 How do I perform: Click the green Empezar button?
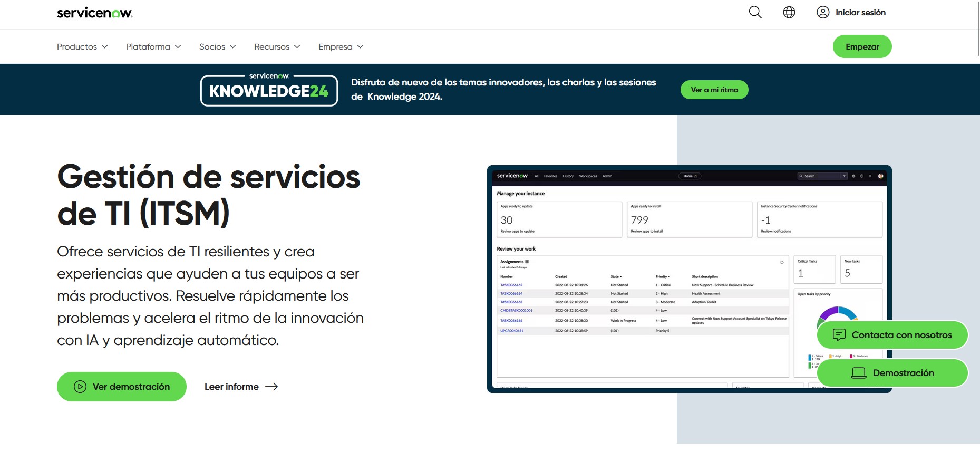(862, 46)
